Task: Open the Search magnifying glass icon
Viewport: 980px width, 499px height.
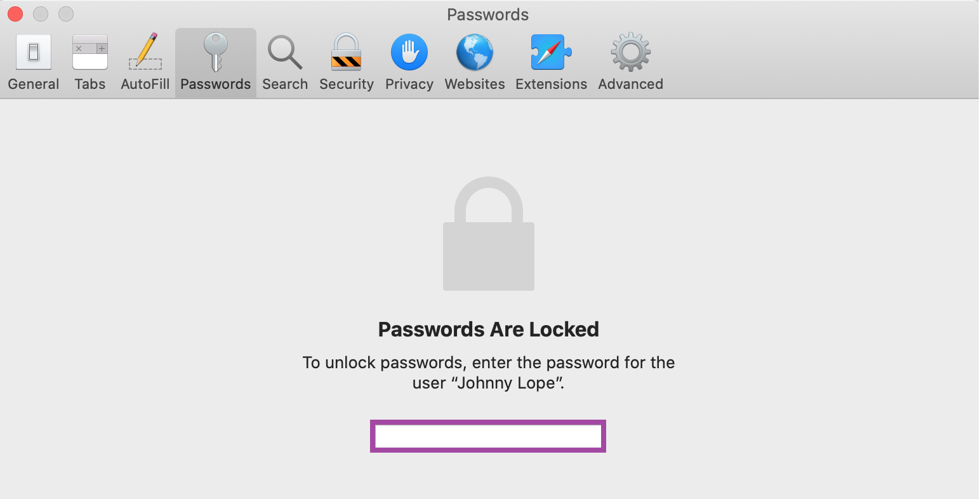Action: (284, 52)
